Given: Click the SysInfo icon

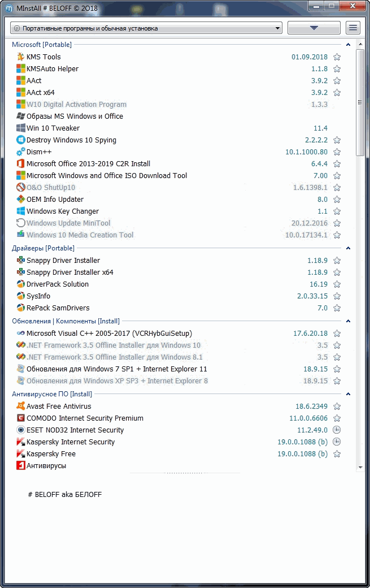Looking at the screenshot, I should 20,296.
